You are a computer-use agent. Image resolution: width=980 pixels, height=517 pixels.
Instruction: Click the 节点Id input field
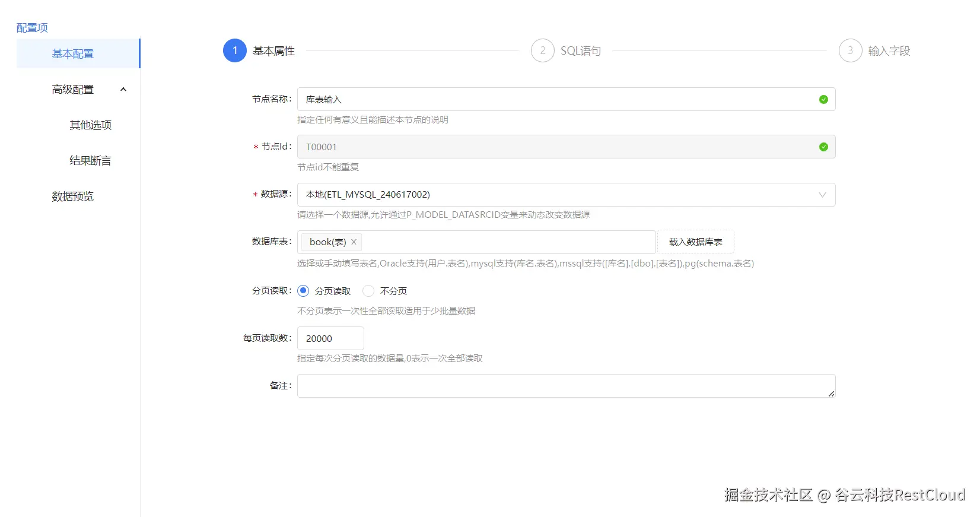tap(567, 147)
